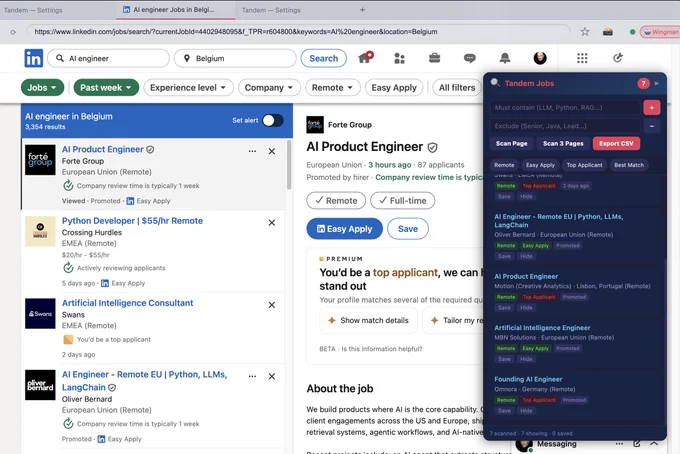Toggle the Set alert switch
This screenshot has width=680, height=454.
272,121
